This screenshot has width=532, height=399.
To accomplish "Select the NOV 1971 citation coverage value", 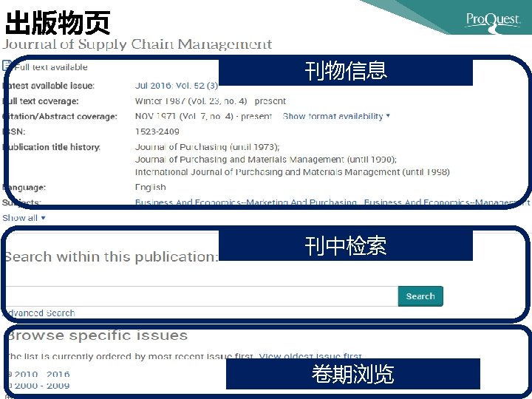I will point(204,117).
